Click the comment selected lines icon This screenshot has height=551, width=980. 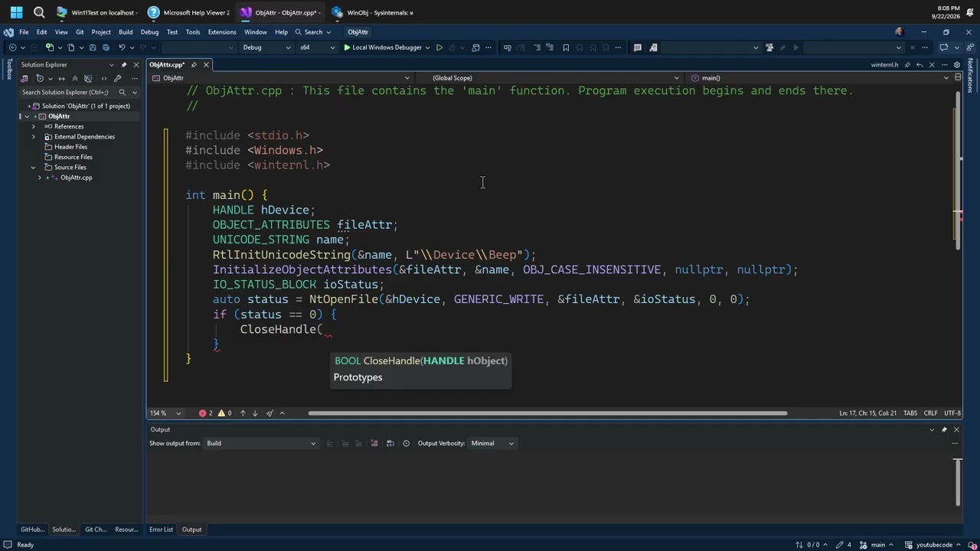537,47
